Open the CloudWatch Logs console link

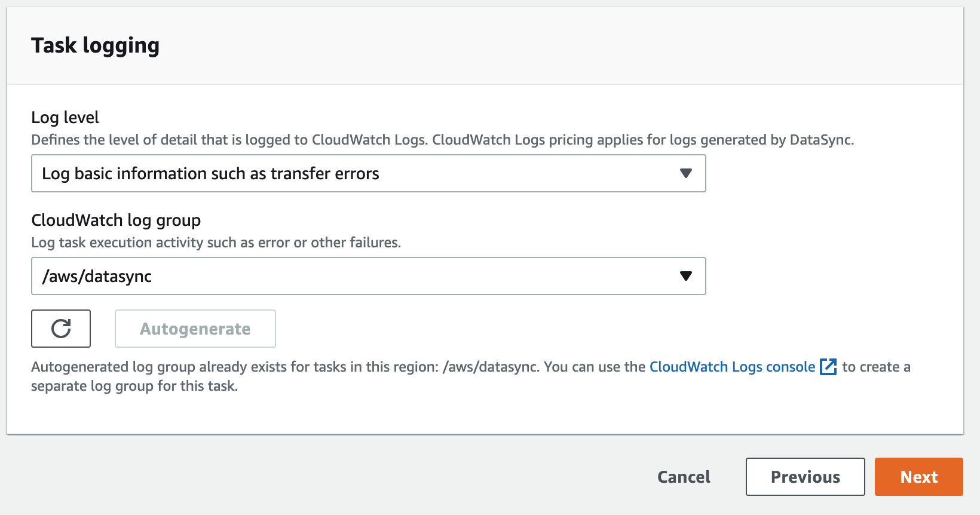pos(732,367)
